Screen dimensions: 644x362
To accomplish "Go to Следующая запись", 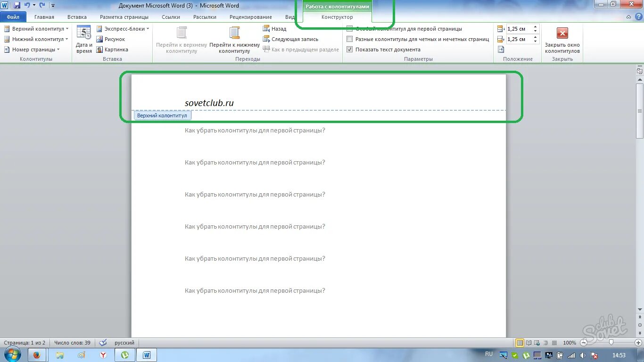I will (290, 39).
